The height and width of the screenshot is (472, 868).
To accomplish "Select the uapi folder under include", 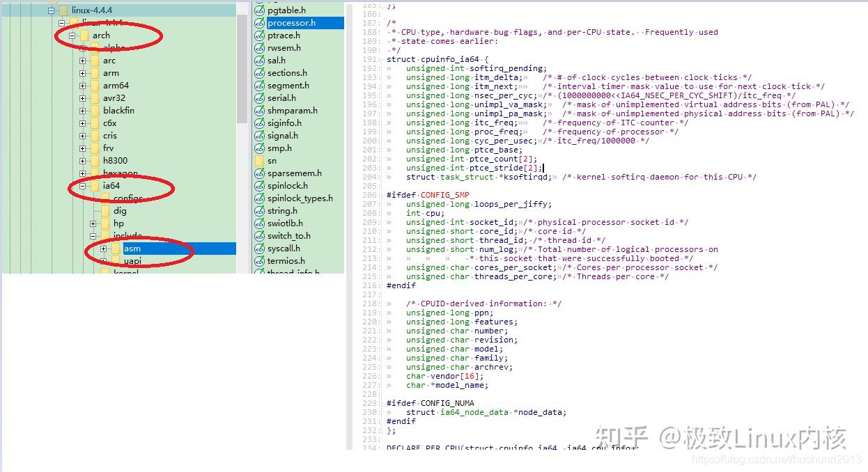I will [x=134, y=260].
